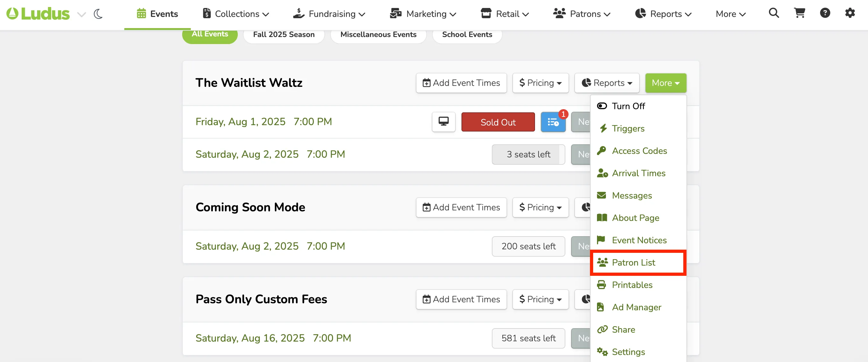This screenshot has width=868, height=362.
Task: Open the settings gear in top bar
Action: (850, 13)
